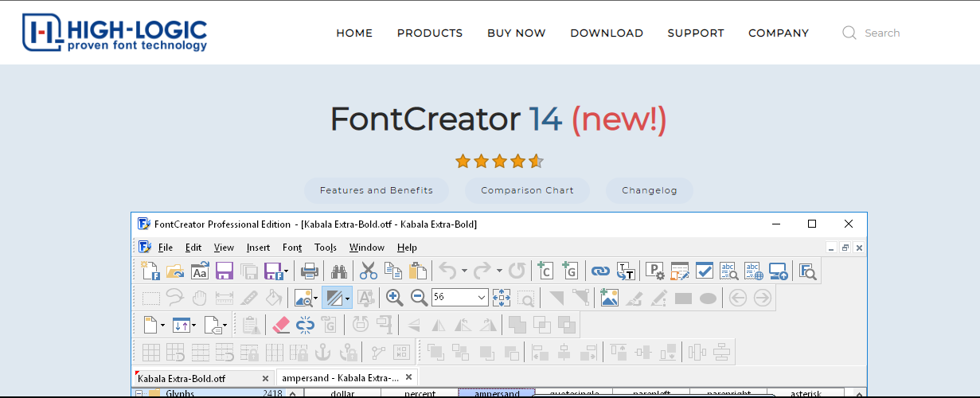Expand the background image dropdown arrow
Screen dimensions: 980x398
[x=315, y=298]
